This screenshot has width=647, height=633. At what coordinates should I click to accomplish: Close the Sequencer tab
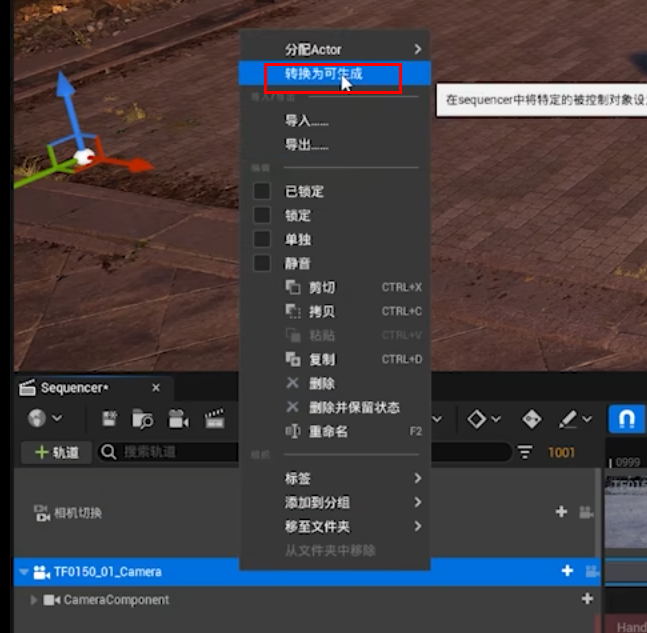pos(156,388)
